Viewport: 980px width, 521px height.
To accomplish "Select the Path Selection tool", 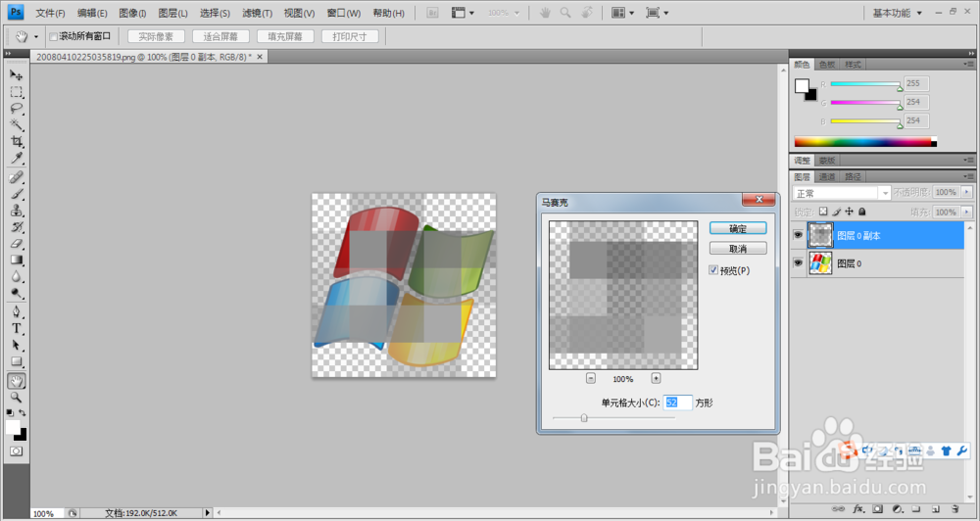I will tap(17, 345).
